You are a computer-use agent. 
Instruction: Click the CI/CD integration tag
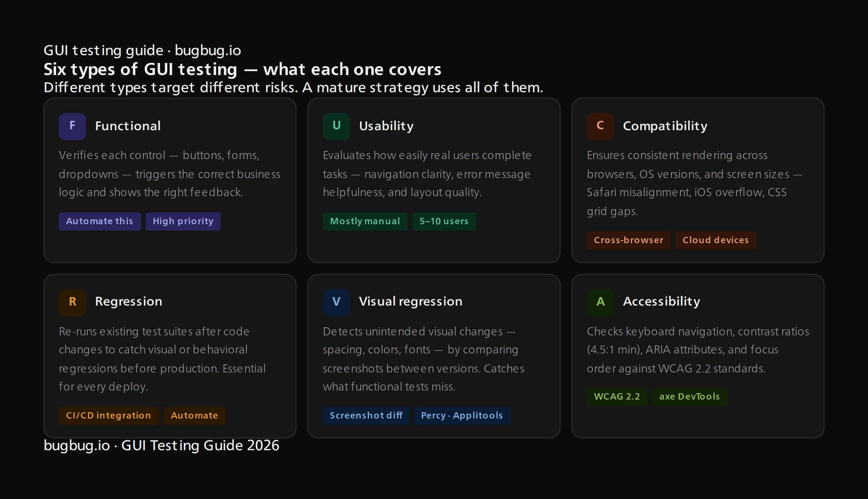tap(108, 415)
